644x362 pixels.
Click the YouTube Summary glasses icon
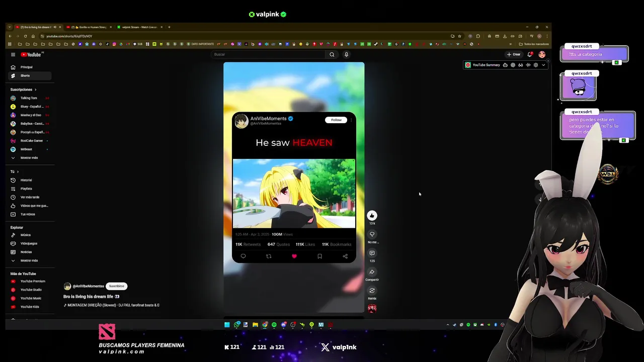(x=520, y=65)
